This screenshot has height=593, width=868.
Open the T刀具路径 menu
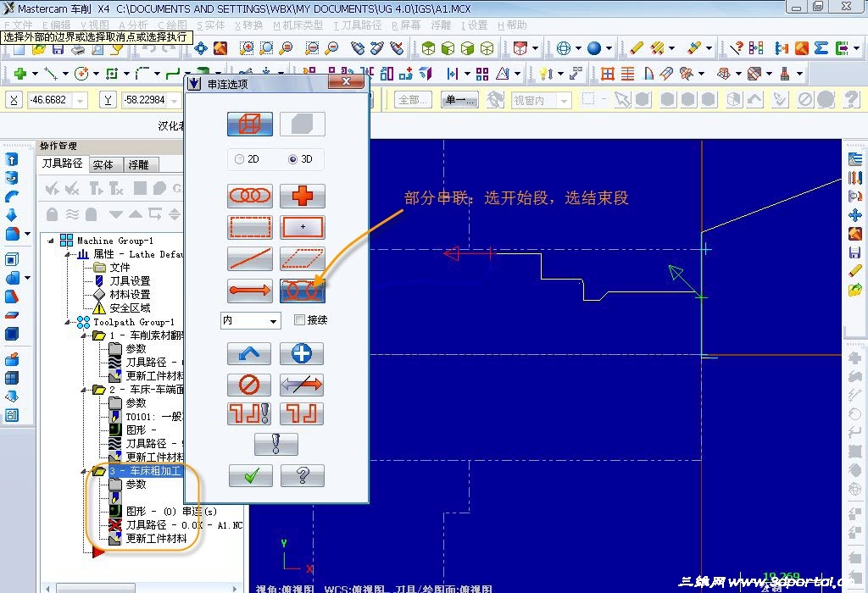(358, 25)
